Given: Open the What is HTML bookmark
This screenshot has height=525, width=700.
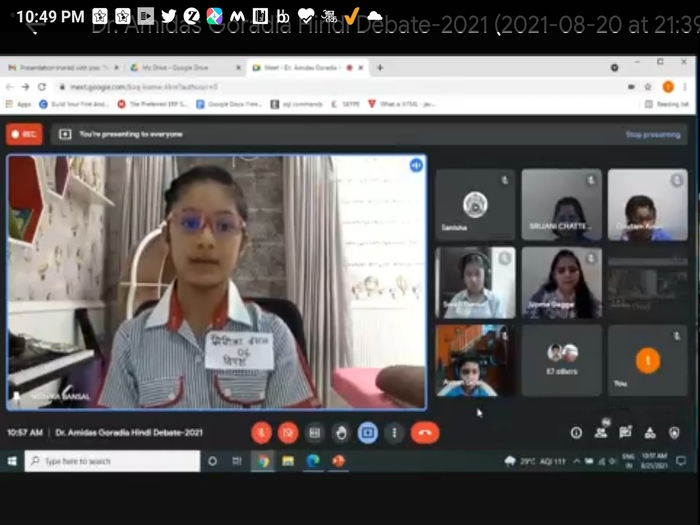Looking at the screenshot, I should (x=401, y=104).
